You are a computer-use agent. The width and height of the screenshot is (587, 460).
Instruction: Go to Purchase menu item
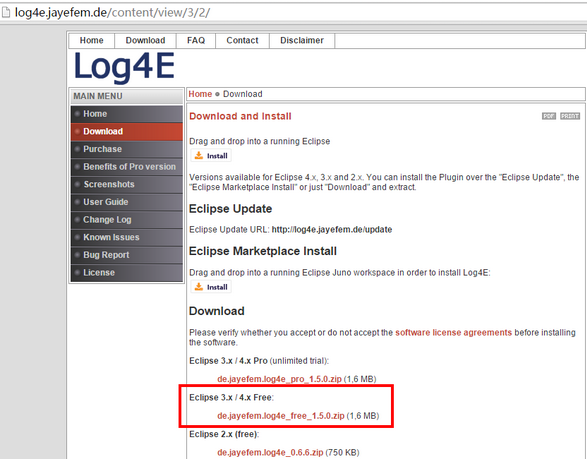tap(127, 149)
